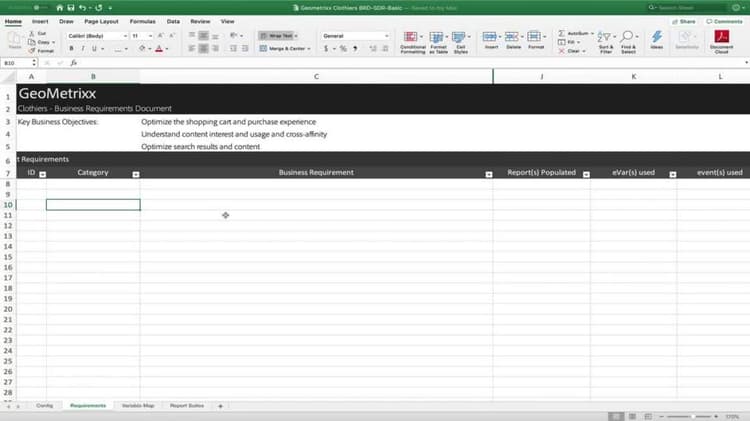Open the Review ribbon tab
The height and width of the screenshot is (421, 750).
200,22
